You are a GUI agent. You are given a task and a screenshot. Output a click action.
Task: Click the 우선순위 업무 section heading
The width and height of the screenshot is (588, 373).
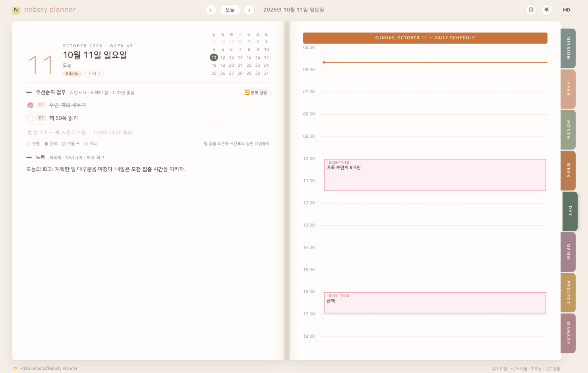click(x=51, y=92)
